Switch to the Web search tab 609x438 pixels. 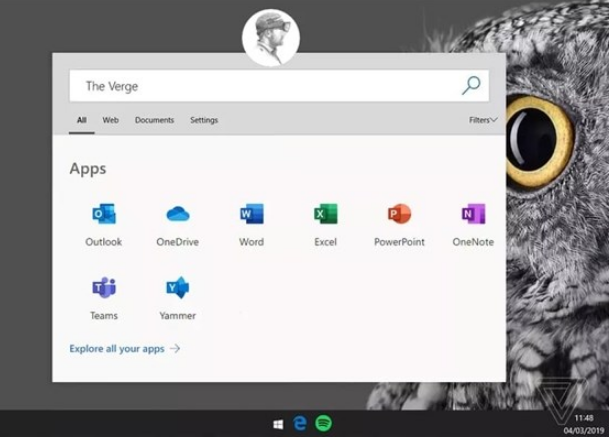110,120
